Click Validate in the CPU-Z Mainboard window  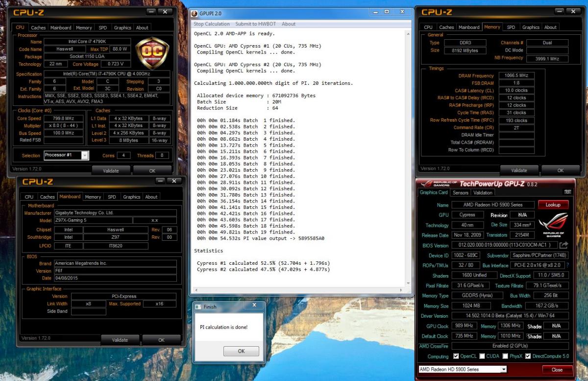[x=120, y=340]
